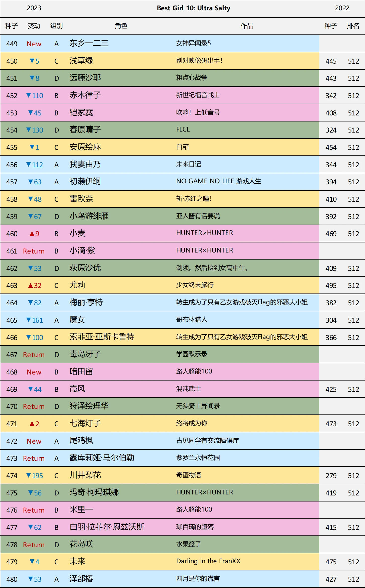Click the work '哥布林猎人'
Viewport: 365px width, 588px height.
(192, 320)
